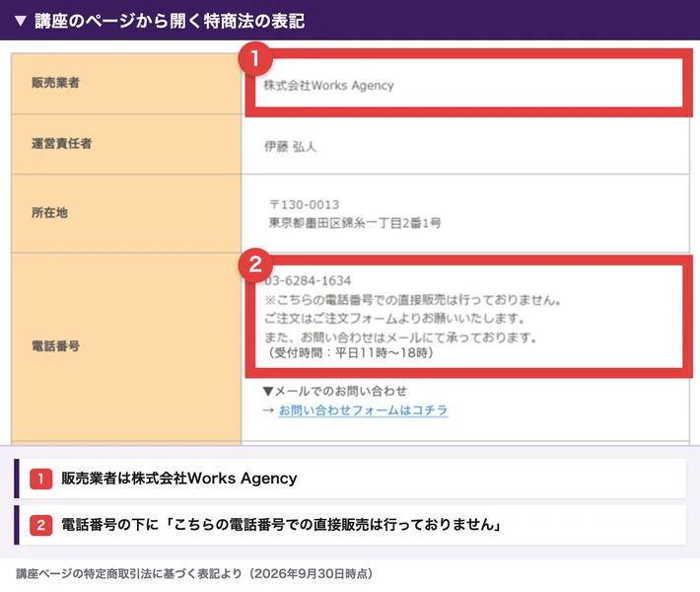Click the 2026年9月30日時点 source footnote

tap(194, 573)
